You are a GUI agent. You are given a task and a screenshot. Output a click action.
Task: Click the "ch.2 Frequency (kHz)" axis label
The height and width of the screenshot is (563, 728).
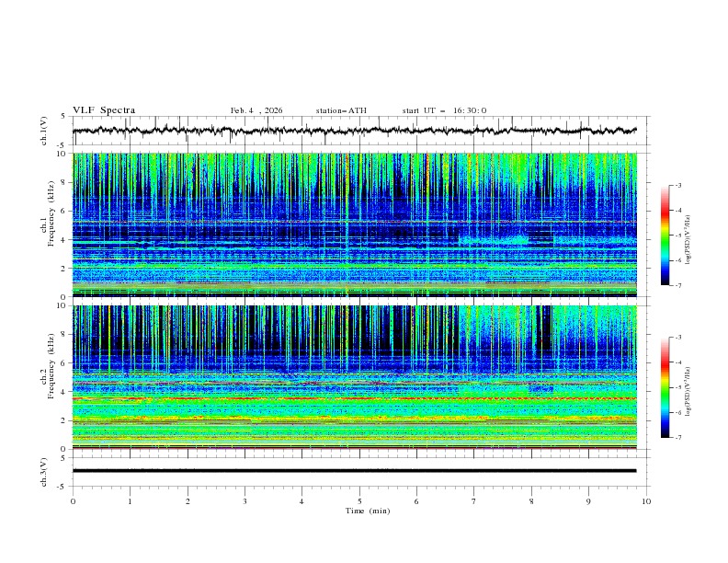coord(48,366)
